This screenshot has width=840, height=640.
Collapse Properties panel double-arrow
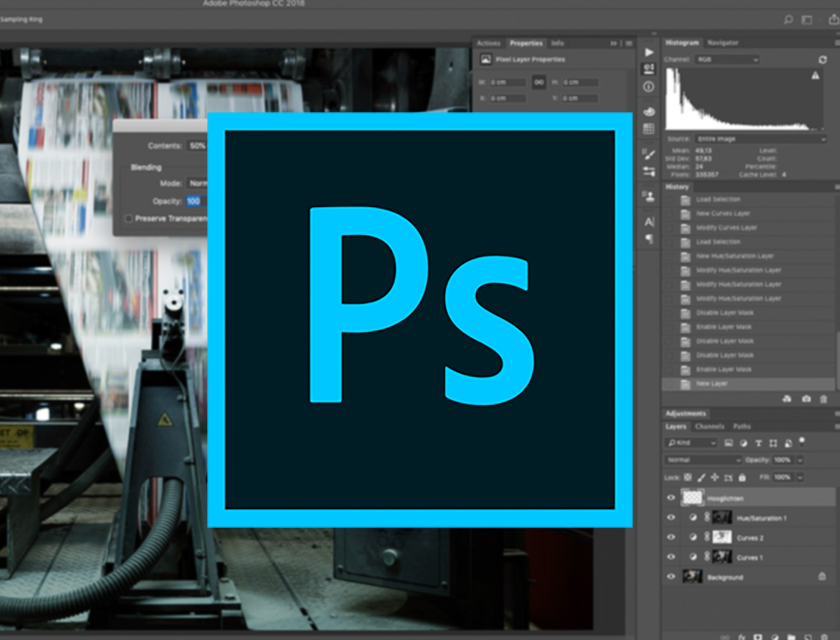tap(614, 43)
